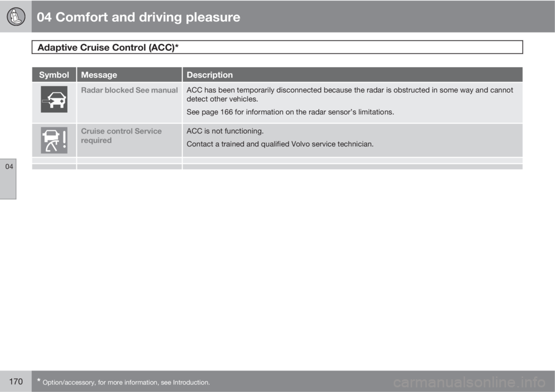
Task: Click the 'ACC is not functioning.' text
Action: 225,131
